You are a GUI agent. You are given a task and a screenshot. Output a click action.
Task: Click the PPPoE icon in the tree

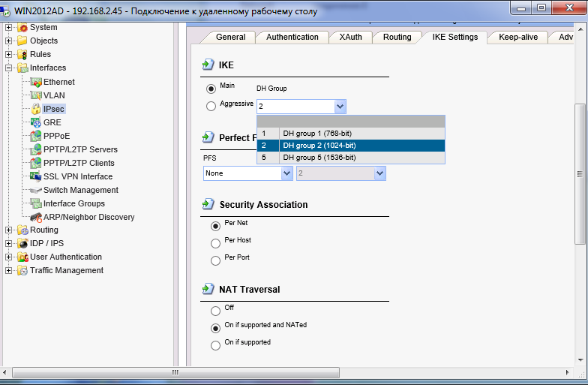point(36,136)
